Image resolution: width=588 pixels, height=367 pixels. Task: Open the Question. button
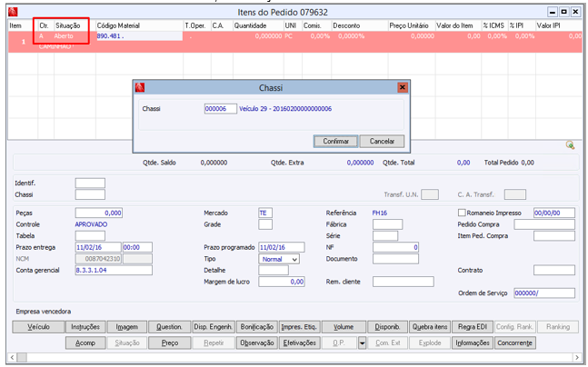pyautogui.click(x=169, y=327)
